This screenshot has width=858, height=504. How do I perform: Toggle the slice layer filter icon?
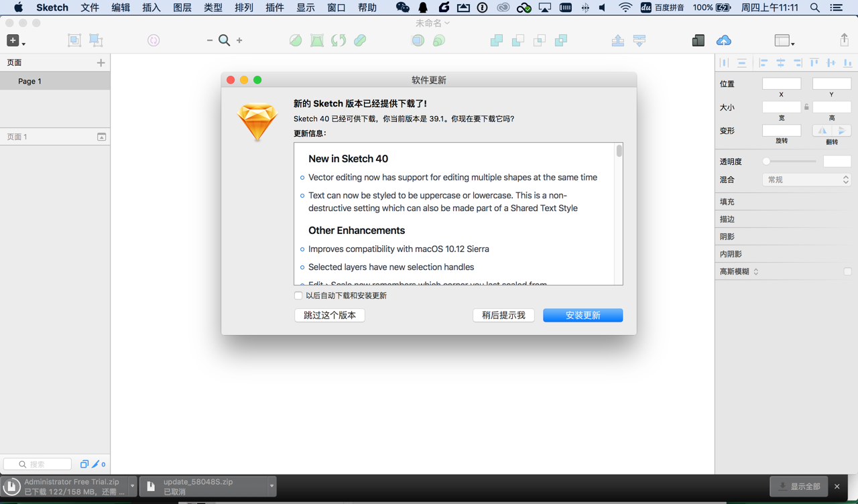[x=95, y=464]
